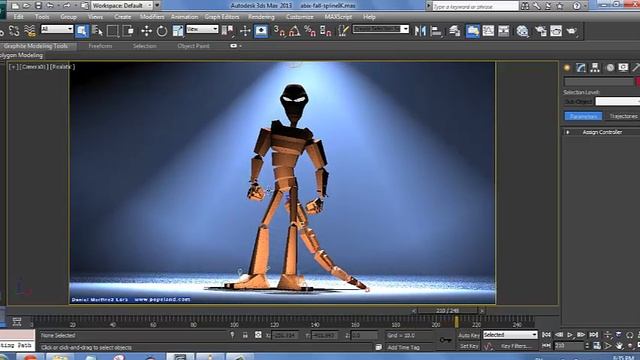Click Parameters button in Motion panel
This screenshot has width=640, height=360.
click(583, 116)
